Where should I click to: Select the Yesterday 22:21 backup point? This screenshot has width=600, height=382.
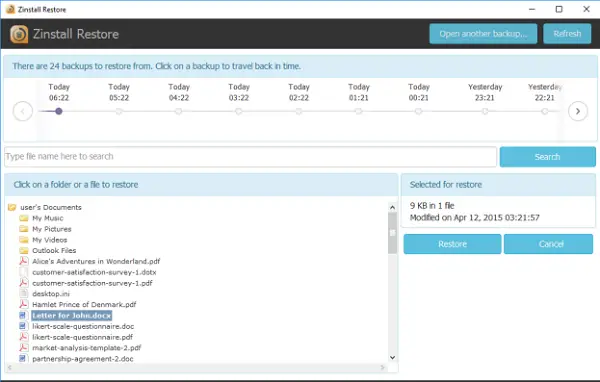coord(545,111)
